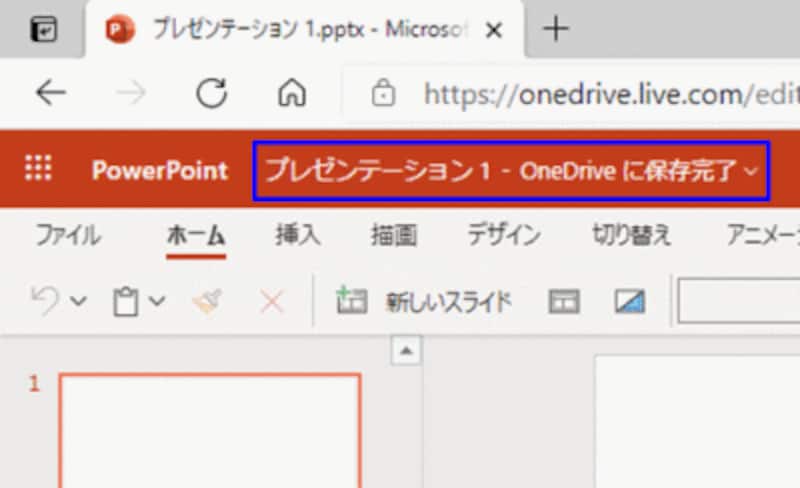Click the thumbnail pane scroll up arrow
Image resolution: width=800 pixels, height=488 pixels.
[406, 351]
